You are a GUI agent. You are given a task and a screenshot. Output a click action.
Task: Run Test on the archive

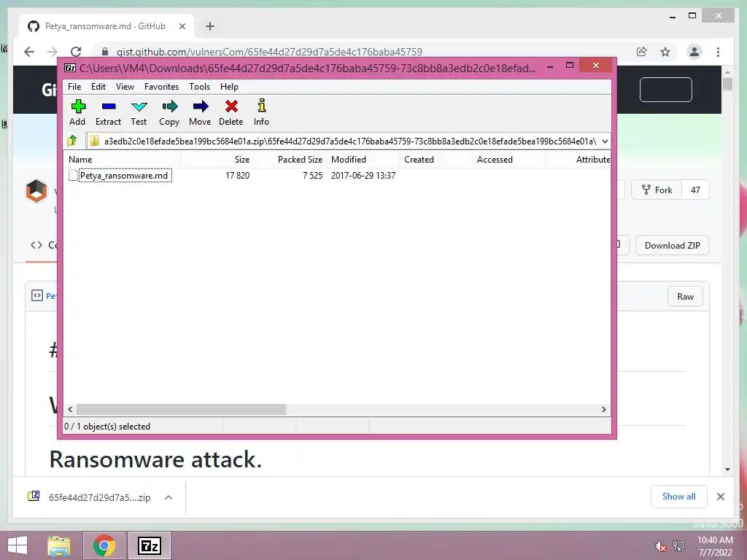[139, 112]
